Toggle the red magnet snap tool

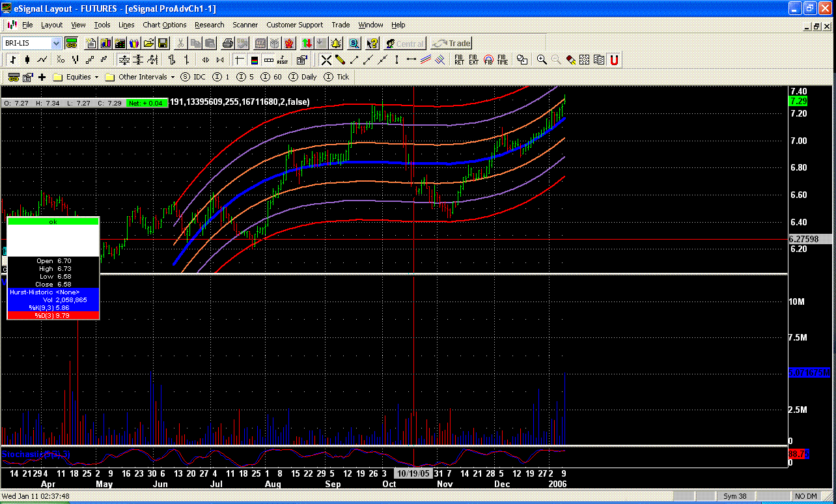click(x=613, y=60)
